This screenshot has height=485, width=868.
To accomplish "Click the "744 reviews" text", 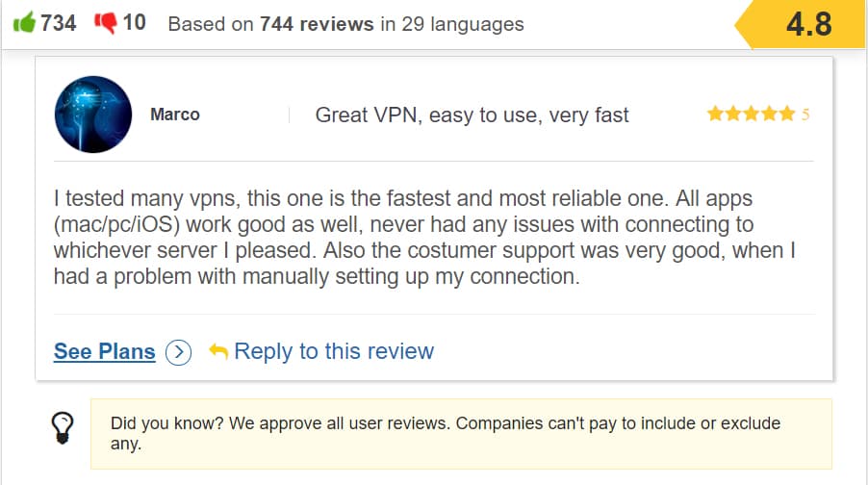I will (317, 24).
